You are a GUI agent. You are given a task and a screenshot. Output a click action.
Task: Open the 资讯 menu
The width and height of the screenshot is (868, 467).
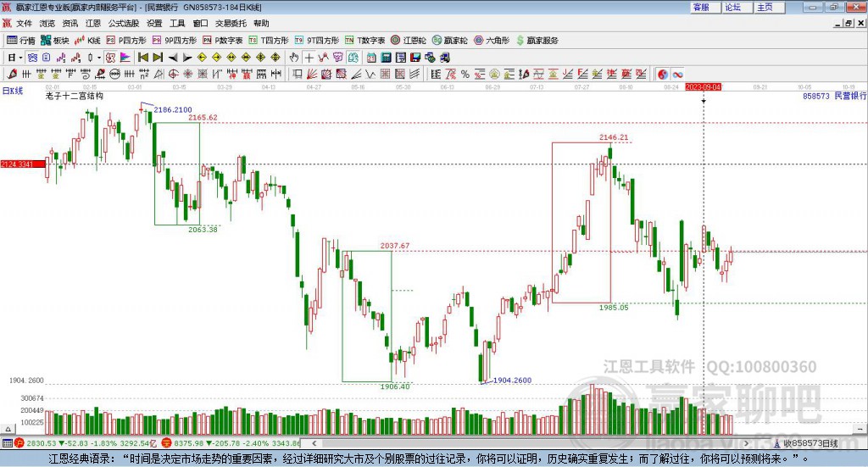click(70, 23)
